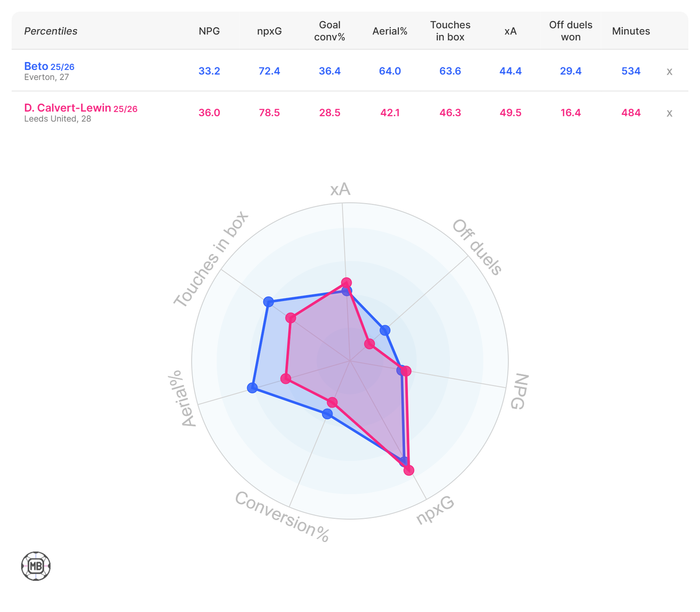Click the npxG column header
The height and width of the screenshot is (612, 700).
click(269, 31)
